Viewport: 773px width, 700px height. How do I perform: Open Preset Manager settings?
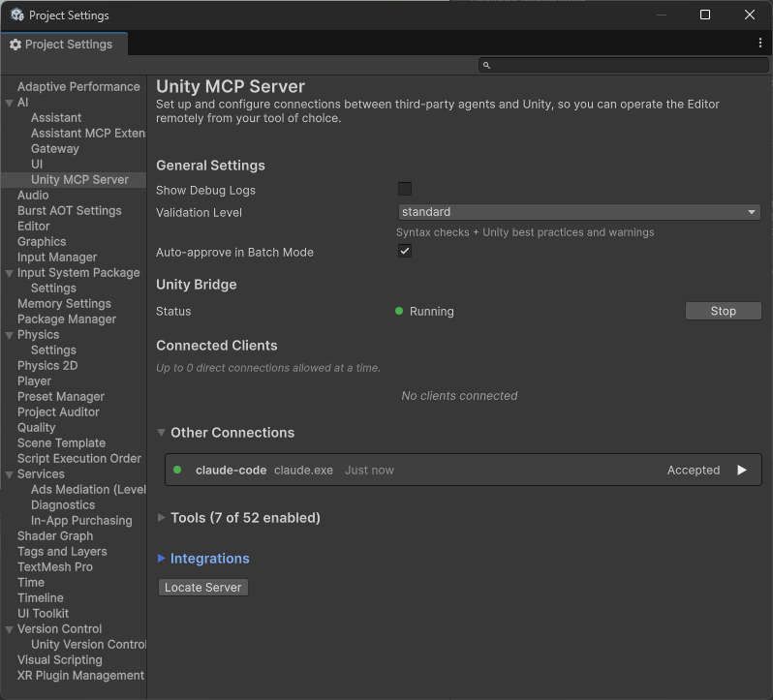(61, 397)
